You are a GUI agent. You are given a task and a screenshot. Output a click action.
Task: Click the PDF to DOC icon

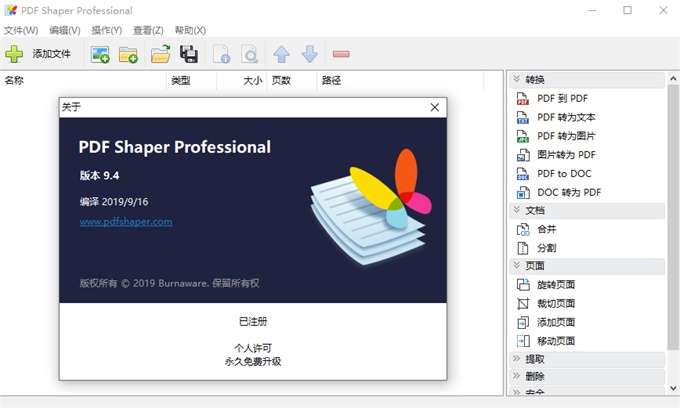coord(523,173)
